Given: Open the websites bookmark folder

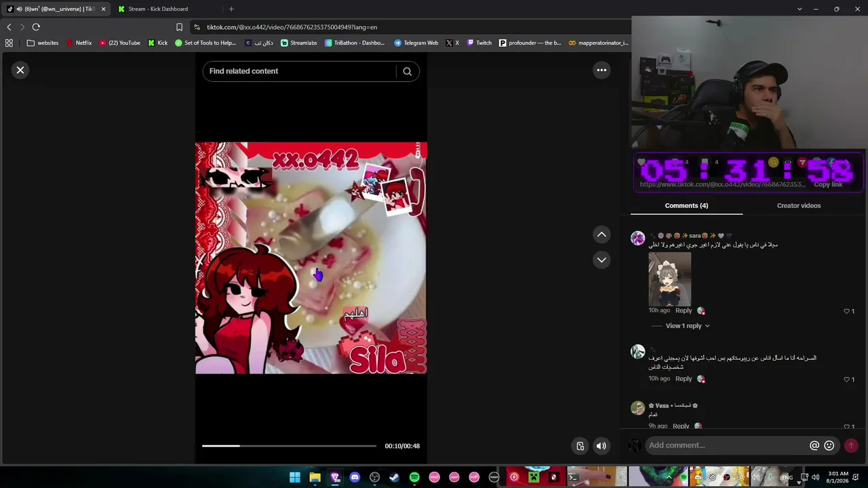Looking at the screenshot, I should tap(43, 43).
